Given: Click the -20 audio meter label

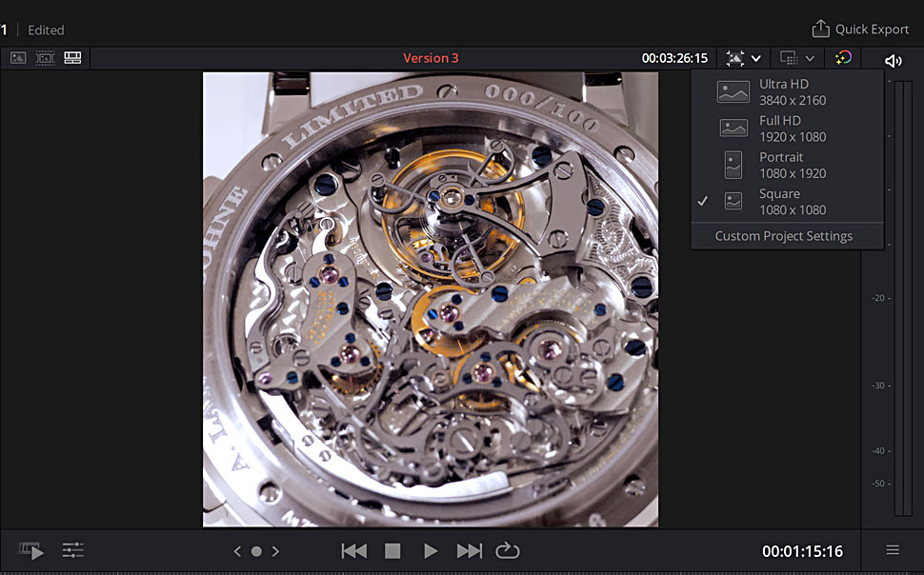Looking at the screenshot, I should [x=880, y=298].
